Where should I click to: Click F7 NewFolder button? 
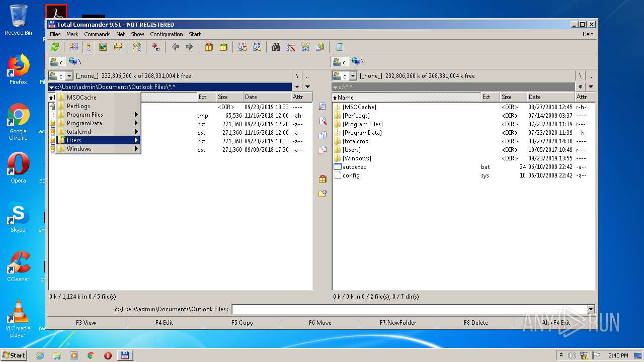[x=398, y=323]
